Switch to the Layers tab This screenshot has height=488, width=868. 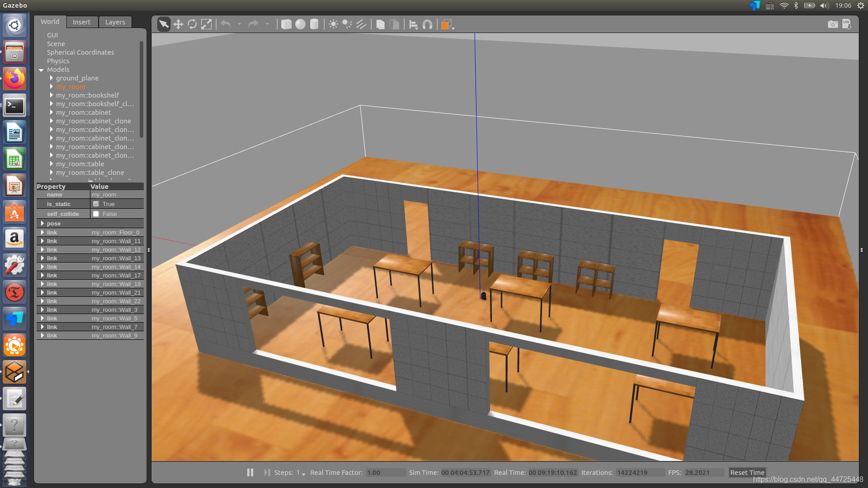115,22
